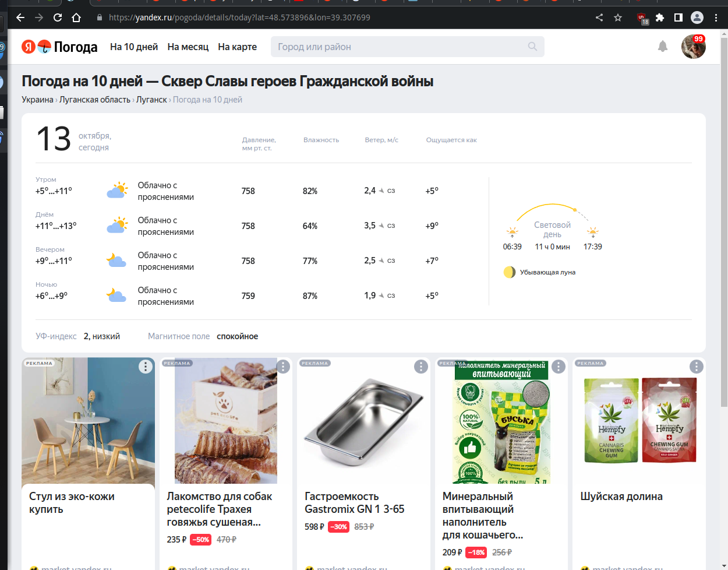The height and width of the screenshot is (570, 728).
Task: Switch to the 'На месяц' tab
Action: click(x=188, y=47)
